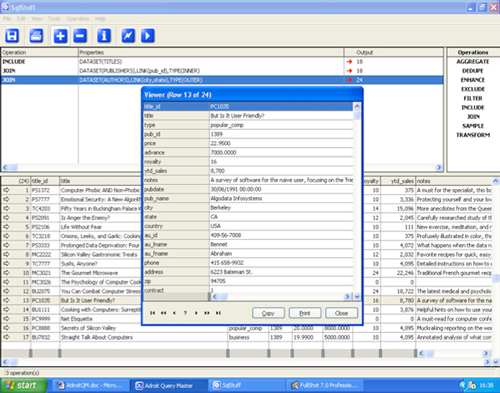Select FILTER in Operations list
Image resolution: width=500 pixels, height=393 pixels.
[x=473, y=98]
